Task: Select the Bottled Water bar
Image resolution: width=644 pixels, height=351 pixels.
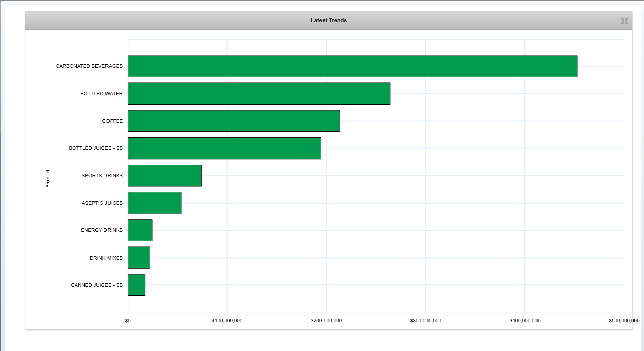Action: coord(258,93)
